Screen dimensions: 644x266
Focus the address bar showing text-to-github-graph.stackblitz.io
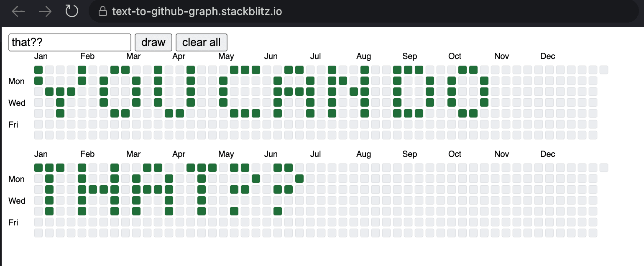pos(197,11)
